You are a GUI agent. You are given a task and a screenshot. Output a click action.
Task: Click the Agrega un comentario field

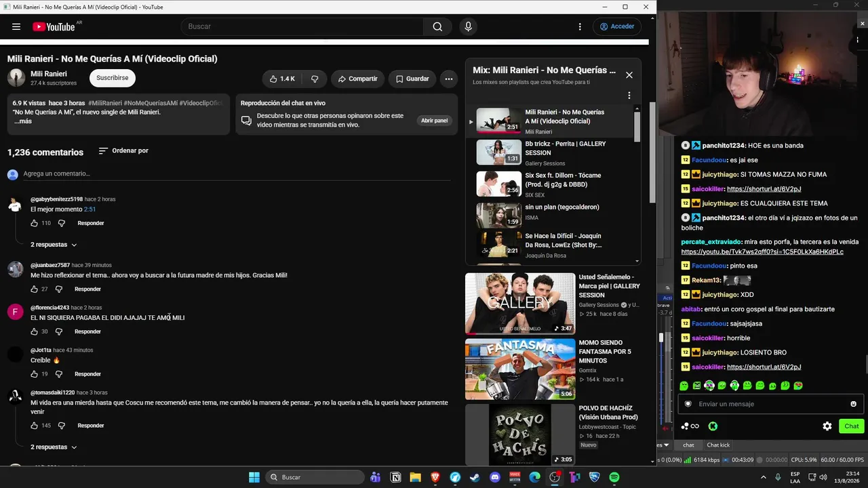tap(237, 174)
